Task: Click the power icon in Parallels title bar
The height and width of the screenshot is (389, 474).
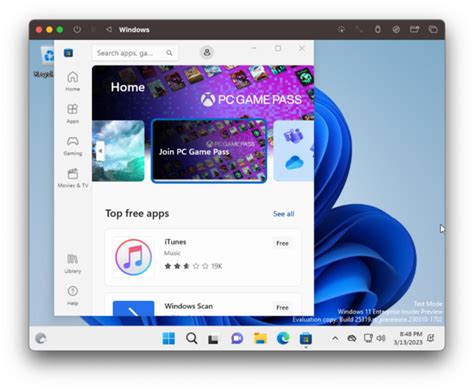Action: [x=77, y=29]
